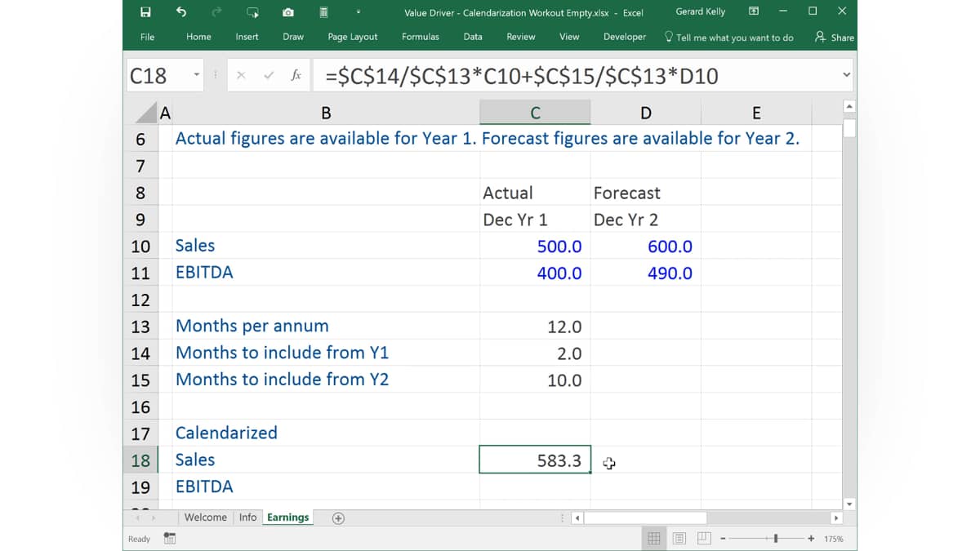Select row 18 header
The image size is (980, 551).
pos(140,460)
